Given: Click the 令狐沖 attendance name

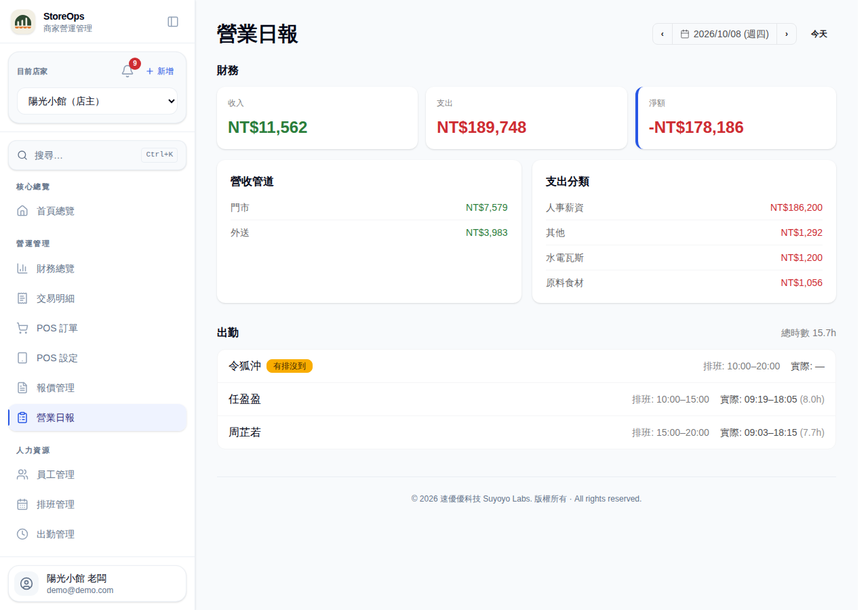Looking at the screenshot, I should tap(245, 366).
